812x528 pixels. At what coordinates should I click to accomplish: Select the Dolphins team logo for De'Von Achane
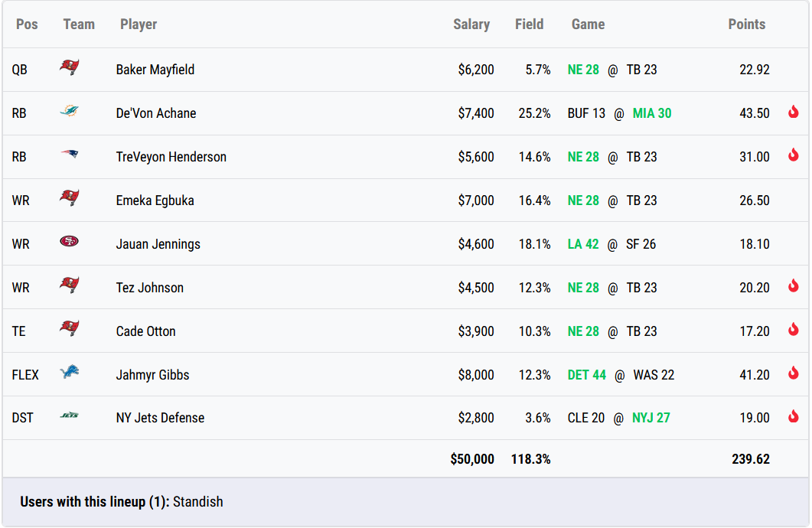click(70, 112)
